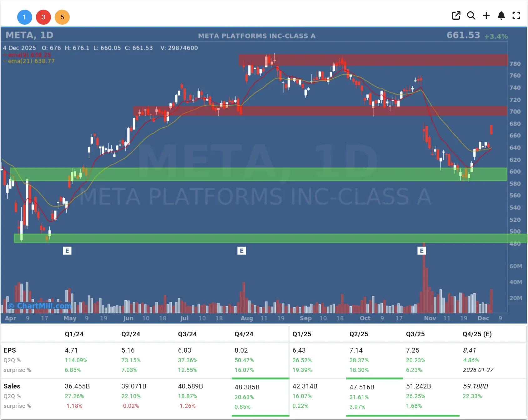Screen dimensions: 528x420
Task: Select the Q1/24 column header
Action: click(x=74, y=334)
